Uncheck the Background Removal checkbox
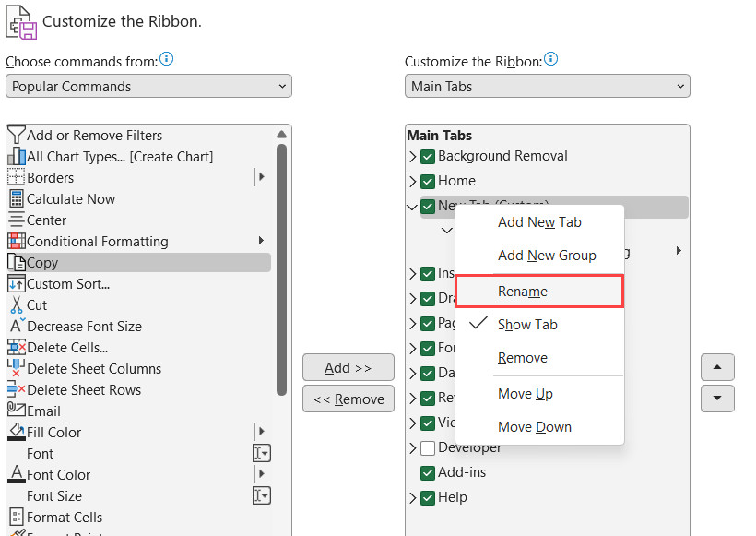Image resolution: width=756 pixels, height=536 pixels. point(428,156)
